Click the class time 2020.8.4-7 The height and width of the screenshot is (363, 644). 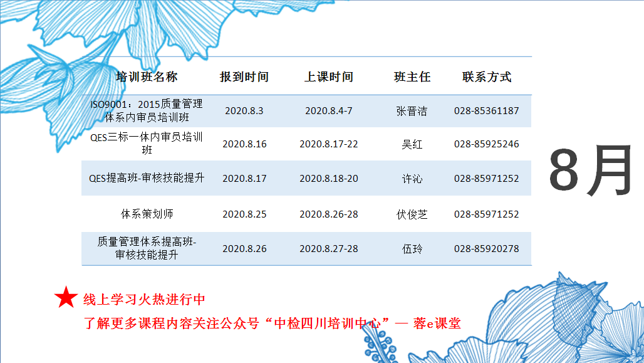329,111
